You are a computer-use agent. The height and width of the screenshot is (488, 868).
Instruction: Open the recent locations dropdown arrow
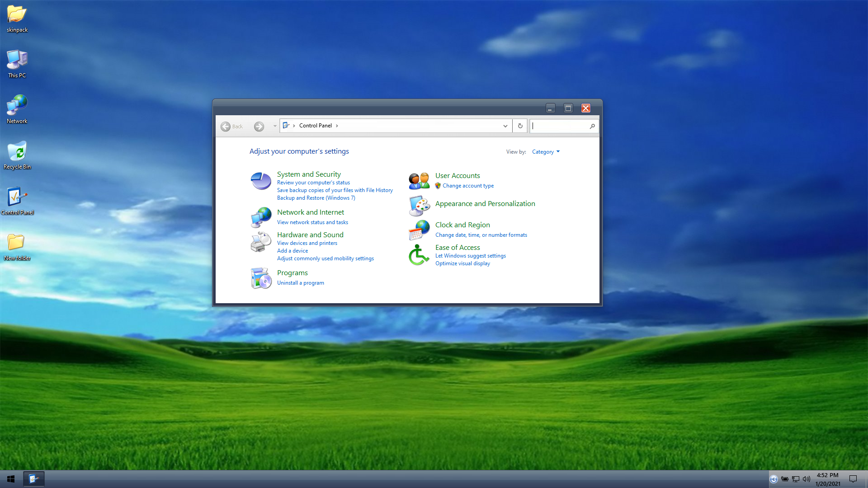[x=274, y=126]
